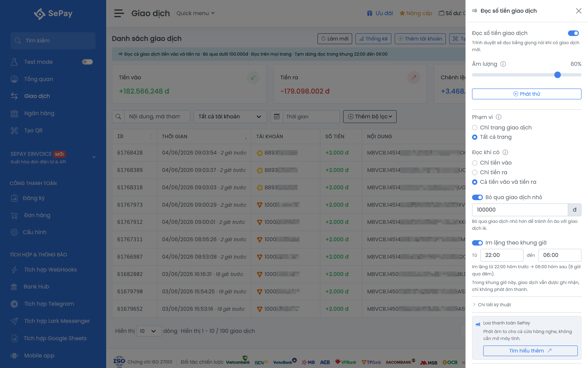This screenshot has width=588, height=368.
Task: Select Cả tiền vào và tiền ra radio
Action: tap(474, 182)
